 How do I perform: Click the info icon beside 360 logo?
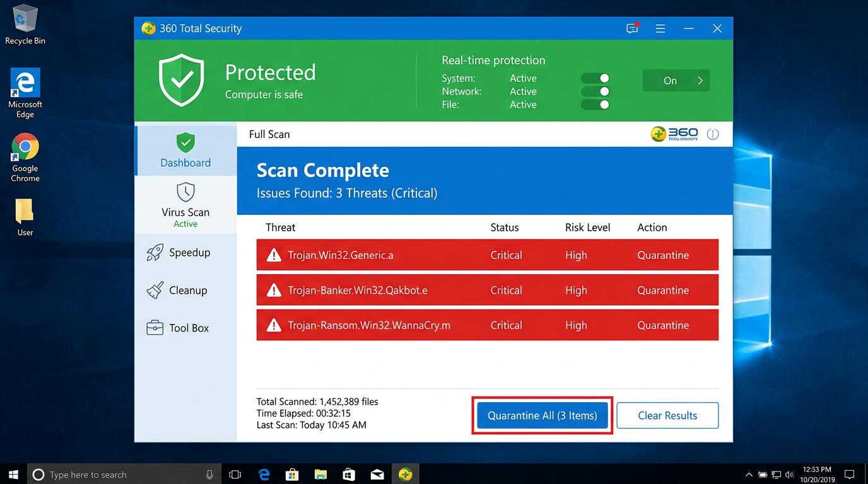pyautogui.click(x=713, y=134)
